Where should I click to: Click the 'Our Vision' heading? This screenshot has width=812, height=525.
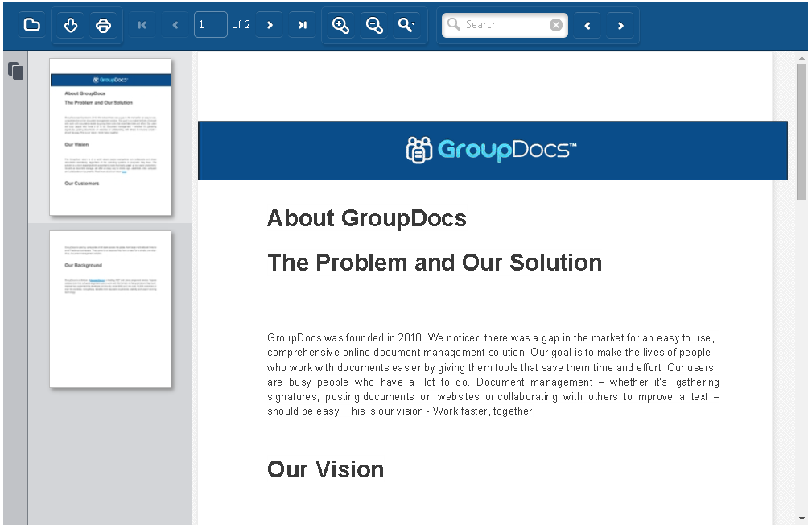325,469
